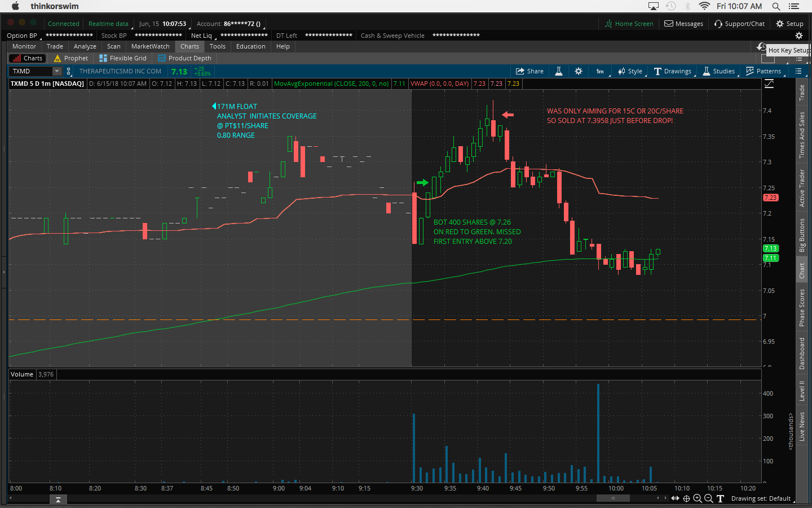
Task: Select the text drawing tool icon
Action: click(720, 498)
